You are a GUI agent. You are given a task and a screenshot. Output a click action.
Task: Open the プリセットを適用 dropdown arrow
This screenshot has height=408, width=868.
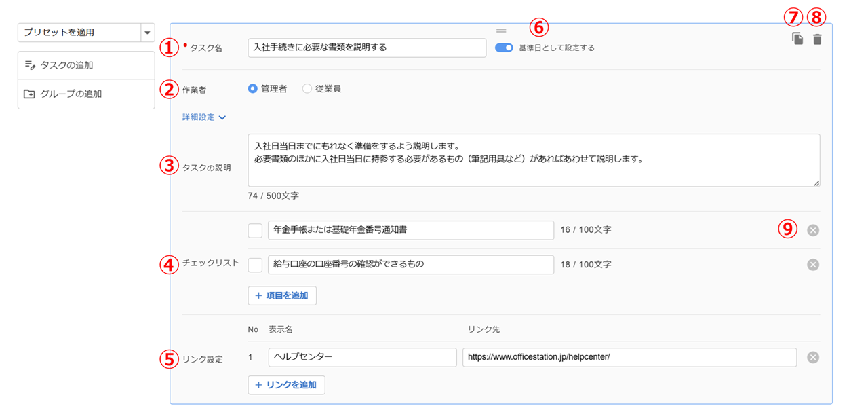pyautogui.click(x=147, y=33)
